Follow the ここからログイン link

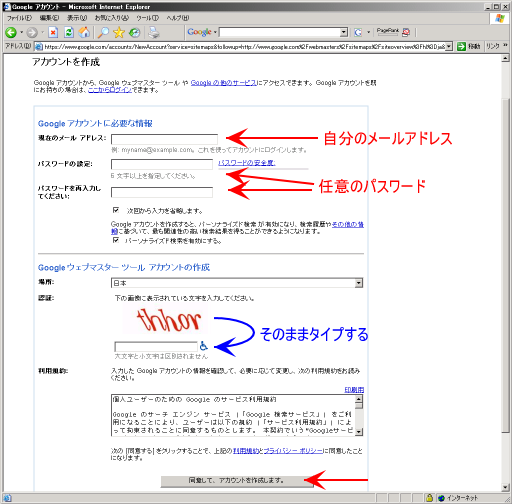pyautogui.click(x=110, y=90)
